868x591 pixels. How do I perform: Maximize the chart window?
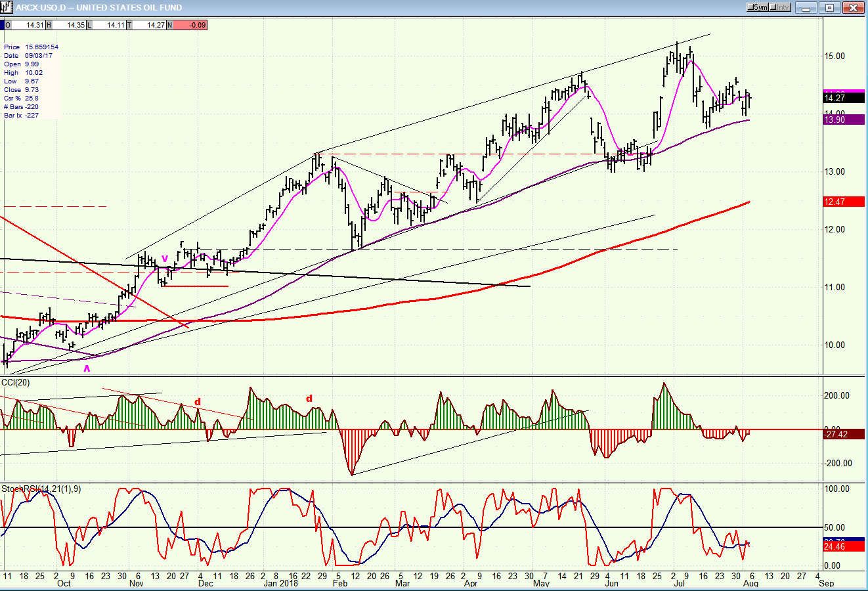click(830, 7)
